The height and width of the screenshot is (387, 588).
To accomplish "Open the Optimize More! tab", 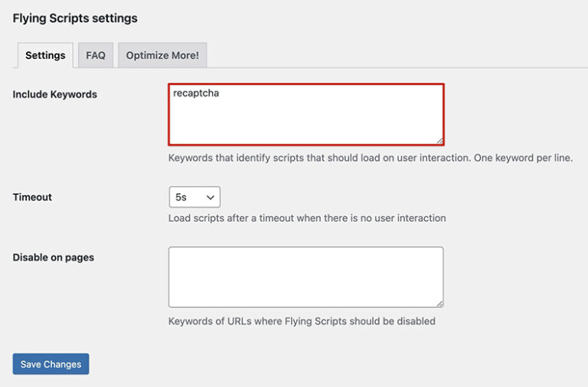I will point(162,55).
